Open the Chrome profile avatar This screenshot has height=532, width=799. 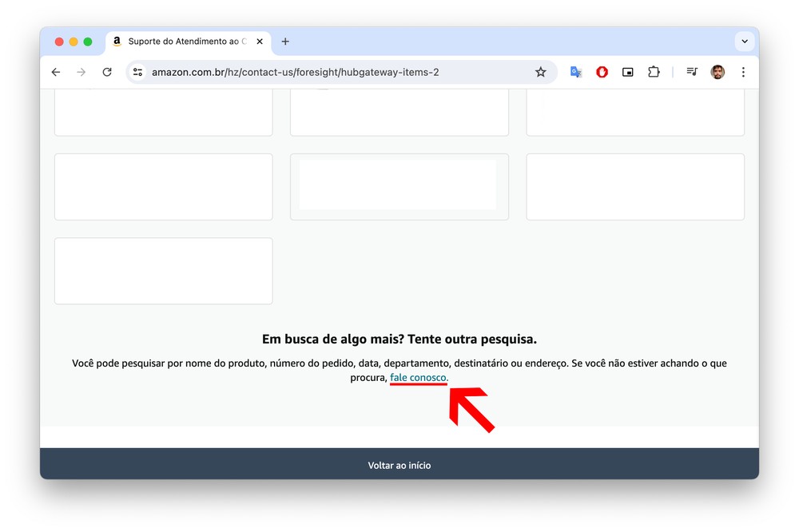coord(718,73)
